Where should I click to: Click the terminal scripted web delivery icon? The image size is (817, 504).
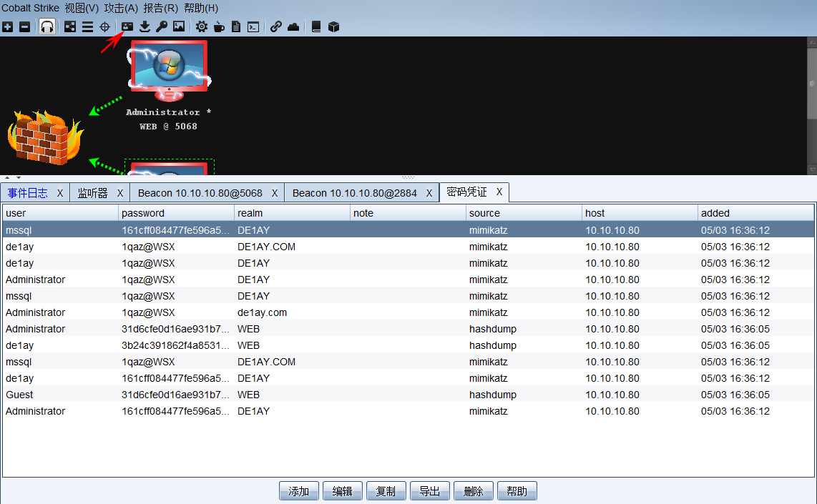(253, 27)
